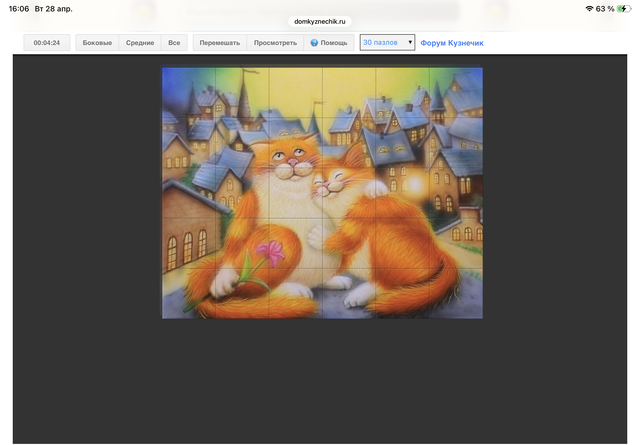Shuffle the puzzle with Перемешать

point(219,43)
